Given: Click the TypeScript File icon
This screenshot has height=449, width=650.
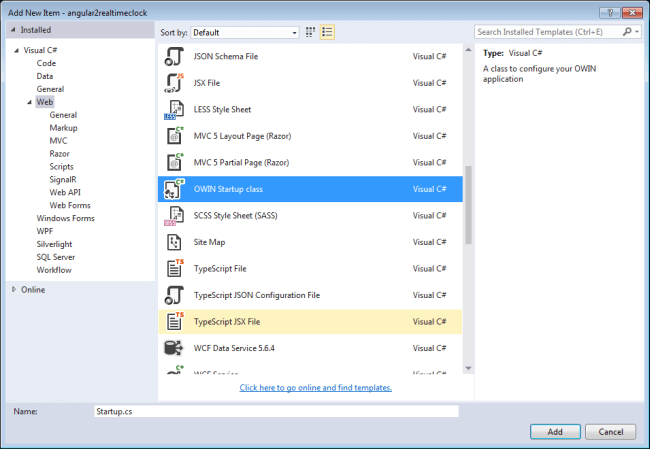Looking at the screenshot, I should point(174,269).
